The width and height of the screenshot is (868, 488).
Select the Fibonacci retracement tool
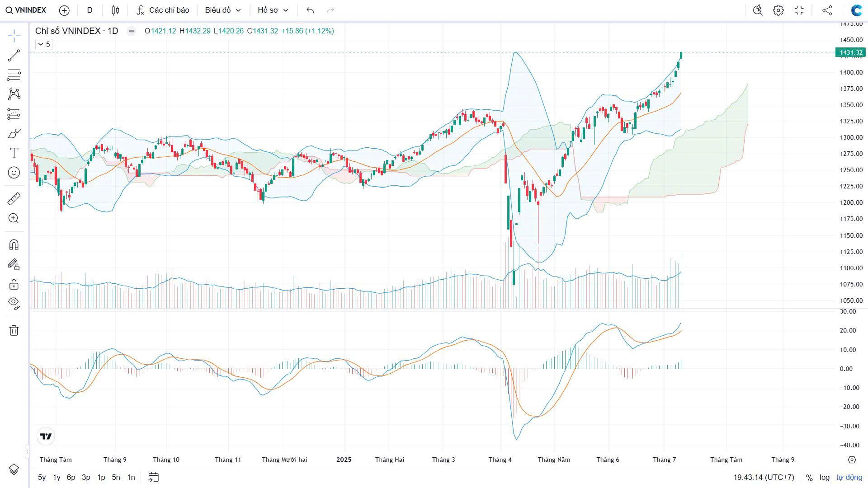14,75
